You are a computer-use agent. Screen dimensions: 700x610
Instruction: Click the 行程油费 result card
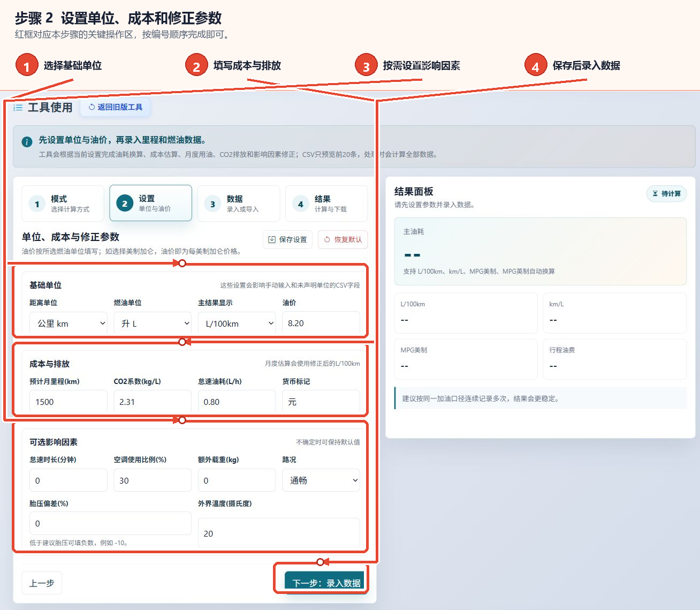615,359
